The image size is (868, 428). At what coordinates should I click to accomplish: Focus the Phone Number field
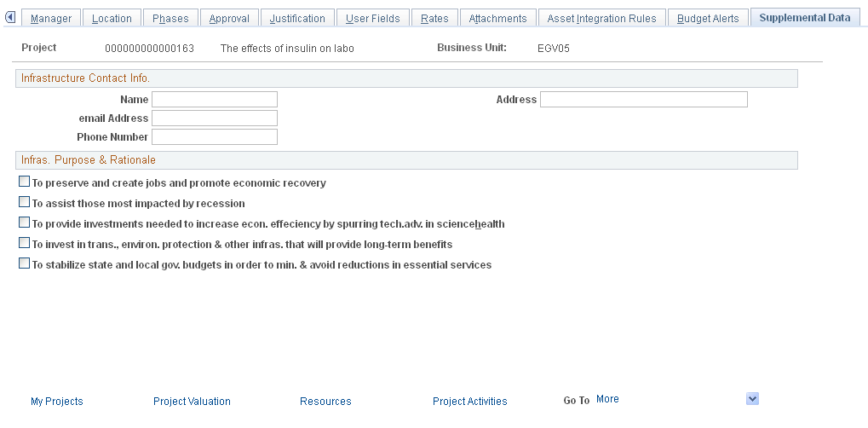[x=215, y=137]
